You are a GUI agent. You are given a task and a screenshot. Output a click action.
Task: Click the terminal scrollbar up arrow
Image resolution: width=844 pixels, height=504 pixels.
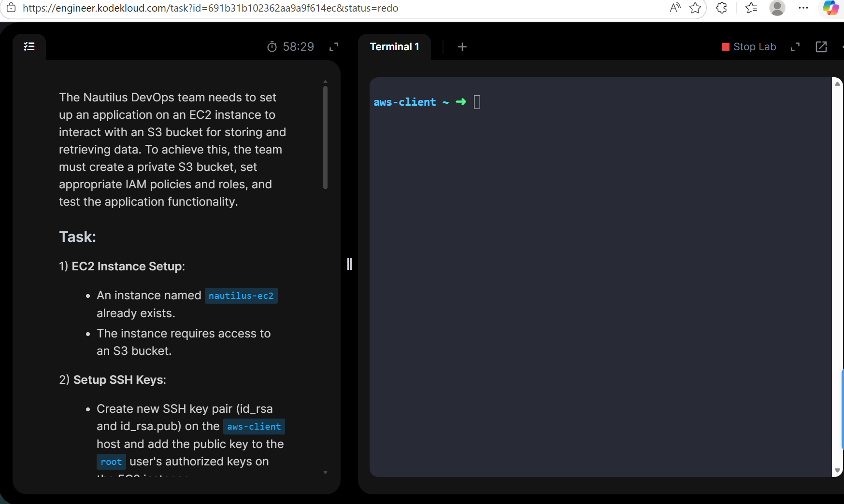838,84
